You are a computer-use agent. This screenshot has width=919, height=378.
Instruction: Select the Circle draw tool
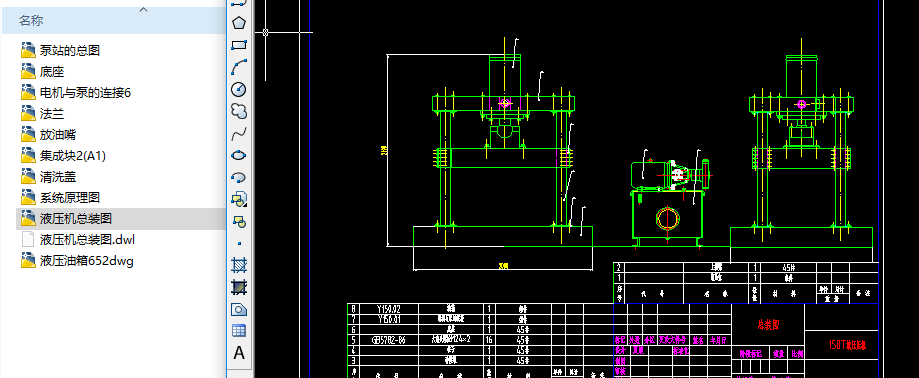tap(239, 89)
